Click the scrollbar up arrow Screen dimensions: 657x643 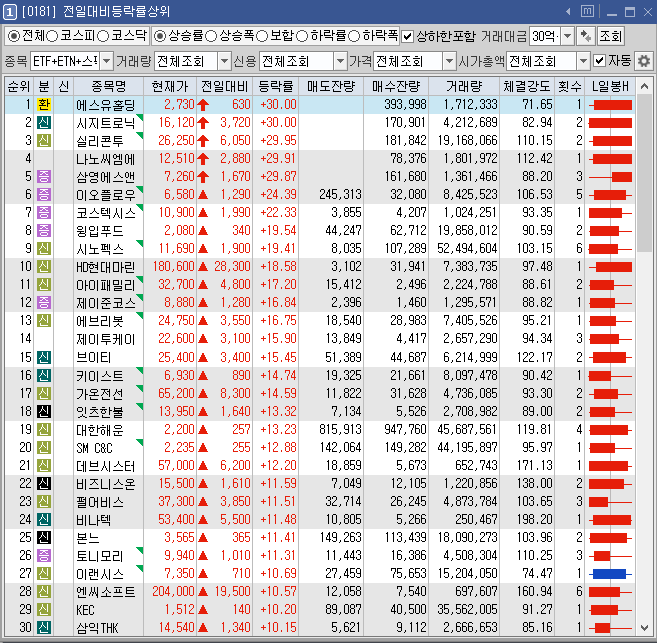[644, 87]
